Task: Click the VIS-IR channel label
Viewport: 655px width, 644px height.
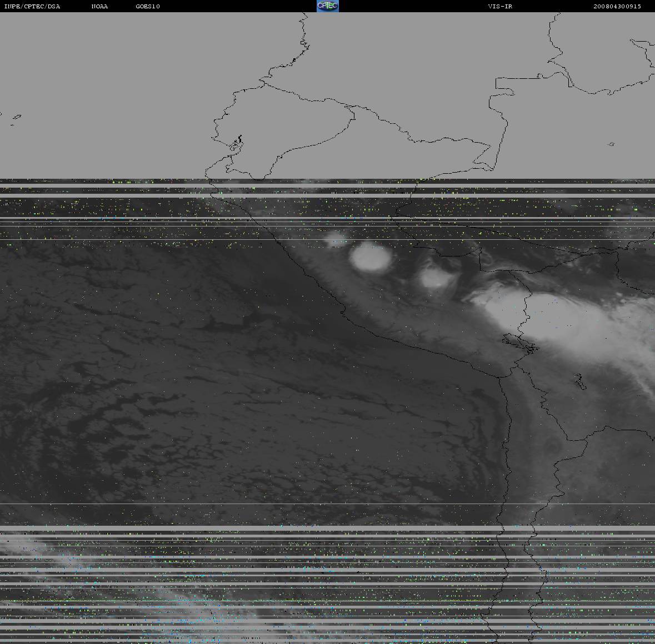Action: click(500, 6)
